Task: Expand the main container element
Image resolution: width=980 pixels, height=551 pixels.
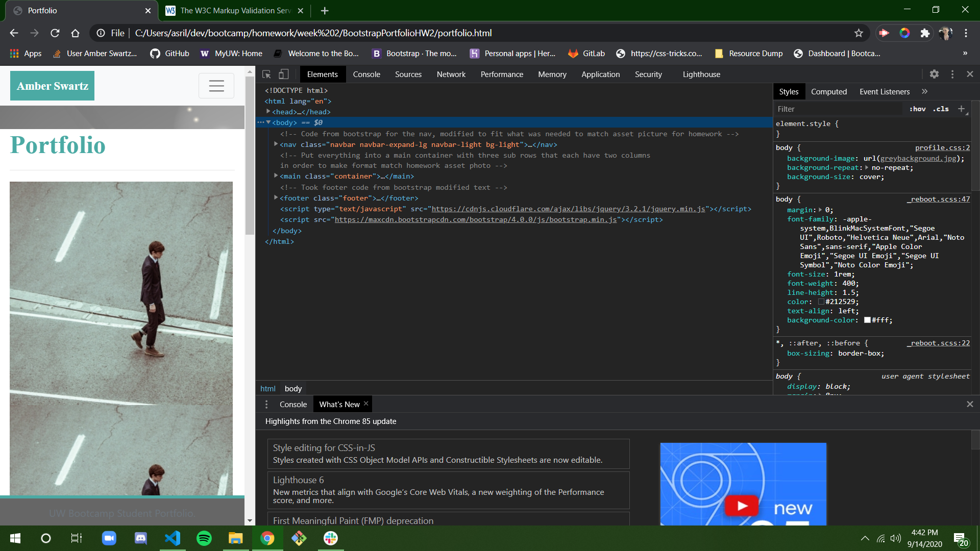Action: (276, 176)
